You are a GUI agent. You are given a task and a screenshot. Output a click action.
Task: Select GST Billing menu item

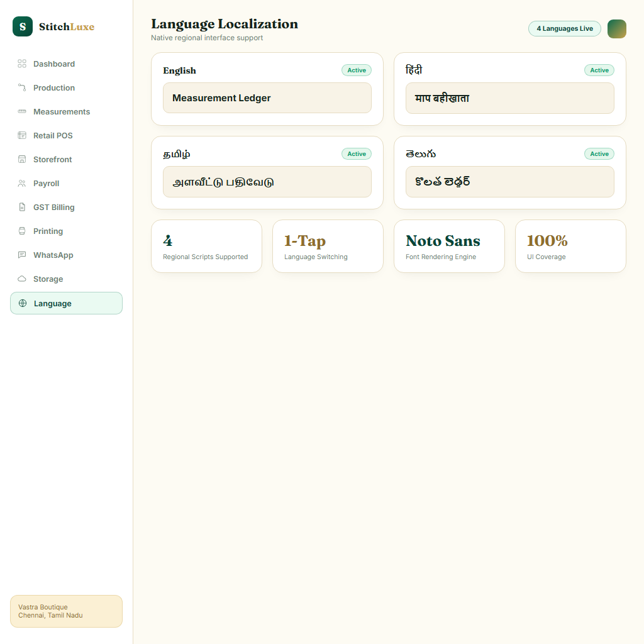pyautogui.click(x=66, y=207)
